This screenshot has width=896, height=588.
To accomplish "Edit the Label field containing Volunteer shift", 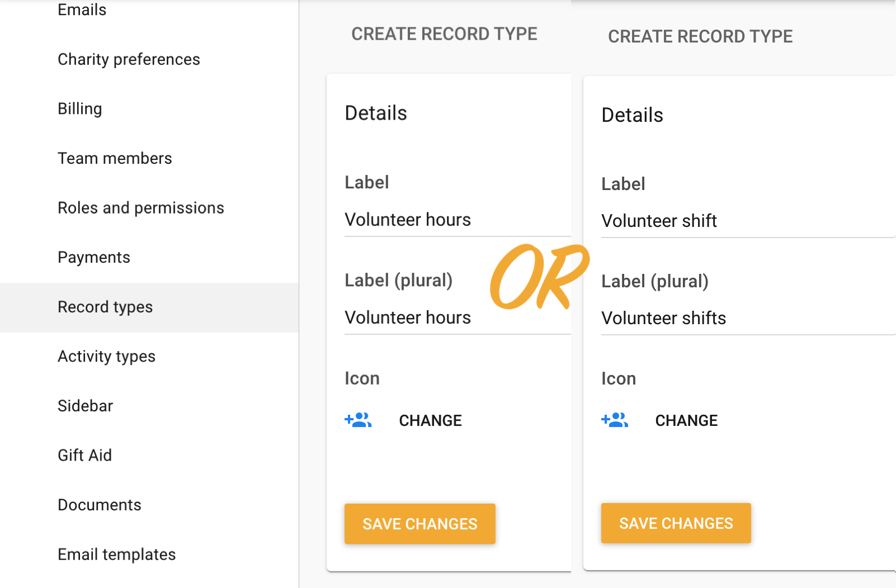I will click(x=748, y=221).
